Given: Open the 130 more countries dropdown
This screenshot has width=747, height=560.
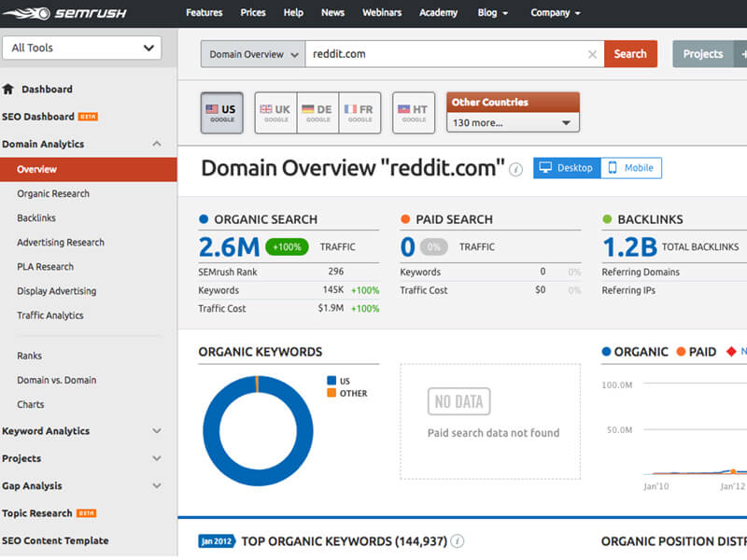Looking at the screenshot, I should pyautogui.click(x=513, y=123).
